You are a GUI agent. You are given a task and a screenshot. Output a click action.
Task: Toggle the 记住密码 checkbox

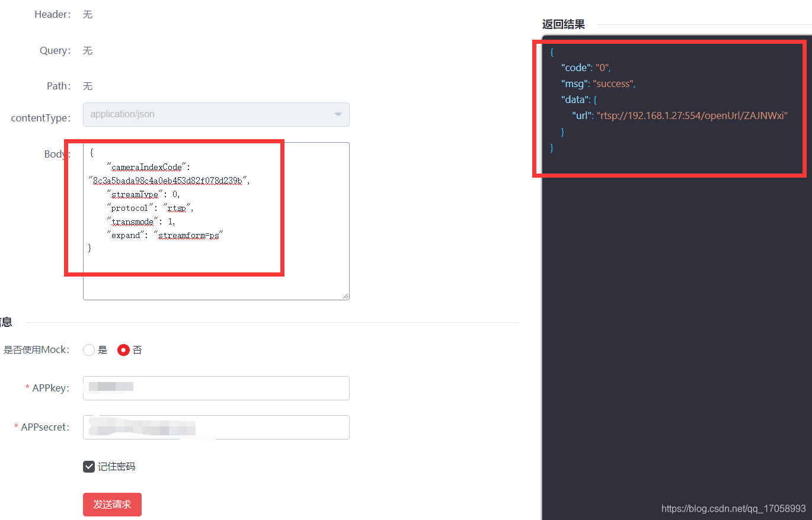tap(89, 467)
